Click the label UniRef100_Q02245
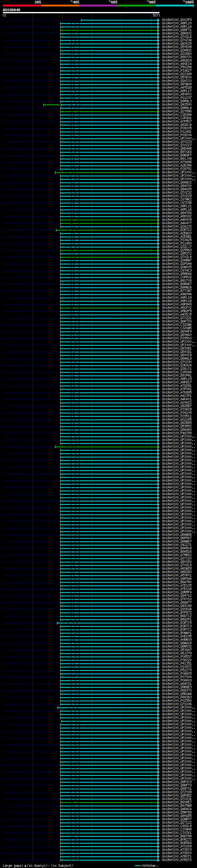Viewport: 197px width, 868px height. click(x=176, y=419)
